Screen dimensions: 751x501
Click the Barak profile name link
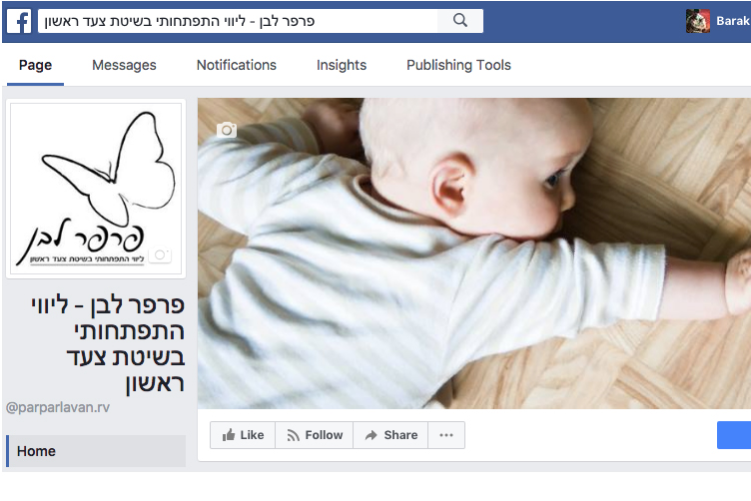[x=733, y=21]
